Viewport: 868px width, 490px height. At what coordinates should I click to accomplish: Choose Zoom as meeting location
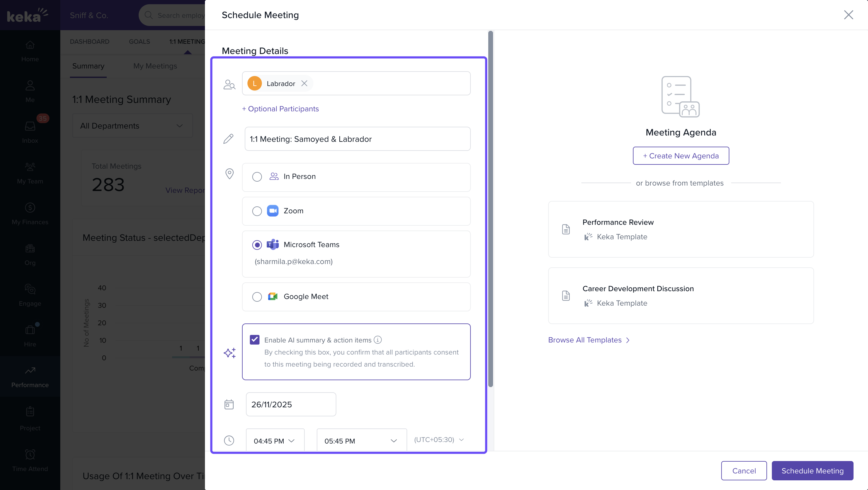(x=257, y=211)
